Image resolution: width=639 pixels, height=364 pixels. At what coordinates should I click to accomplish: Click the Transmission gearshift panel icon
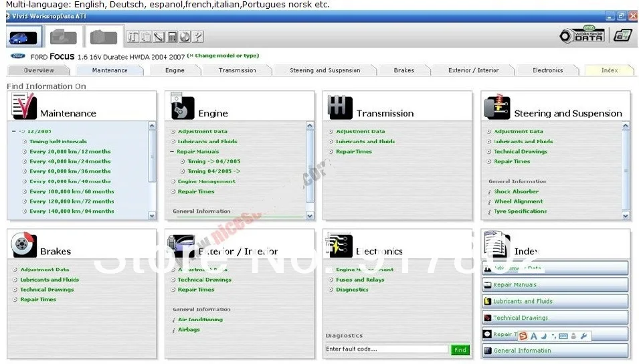pos(340,107)
